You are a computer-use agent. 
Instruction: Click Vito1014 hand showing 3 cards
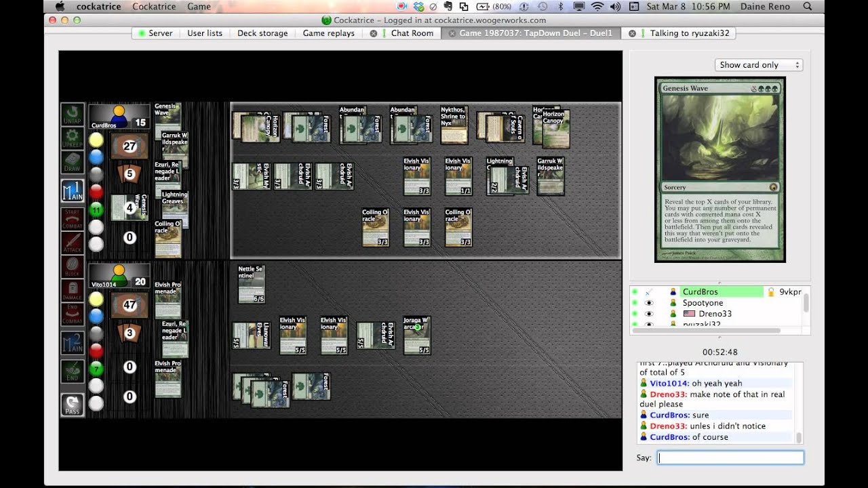(130, 333)
